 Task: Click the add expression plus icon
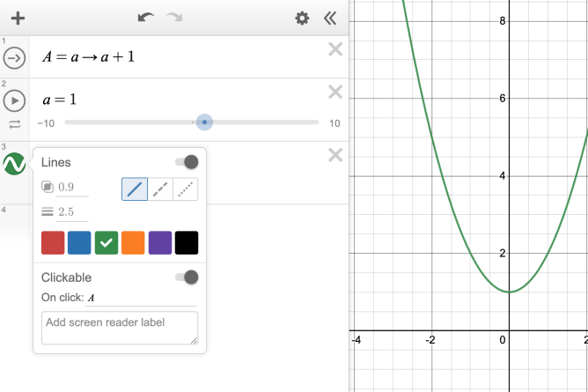pos(18,18)
